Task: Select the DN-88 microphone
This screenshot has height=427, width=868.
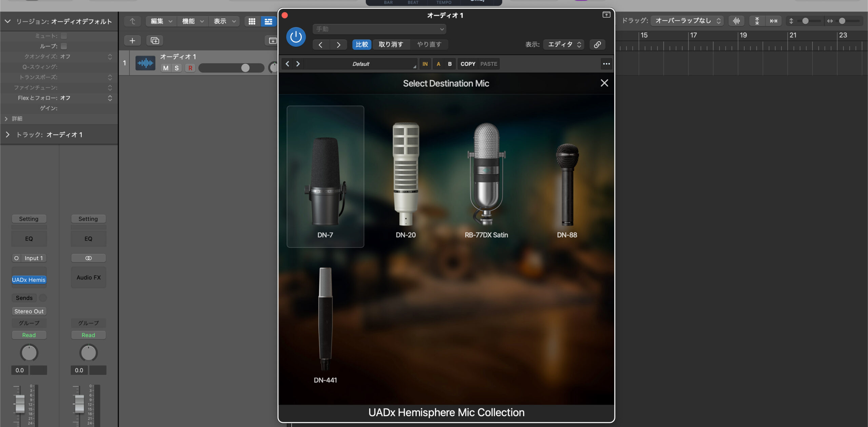Action: click(x=567, y=190)
